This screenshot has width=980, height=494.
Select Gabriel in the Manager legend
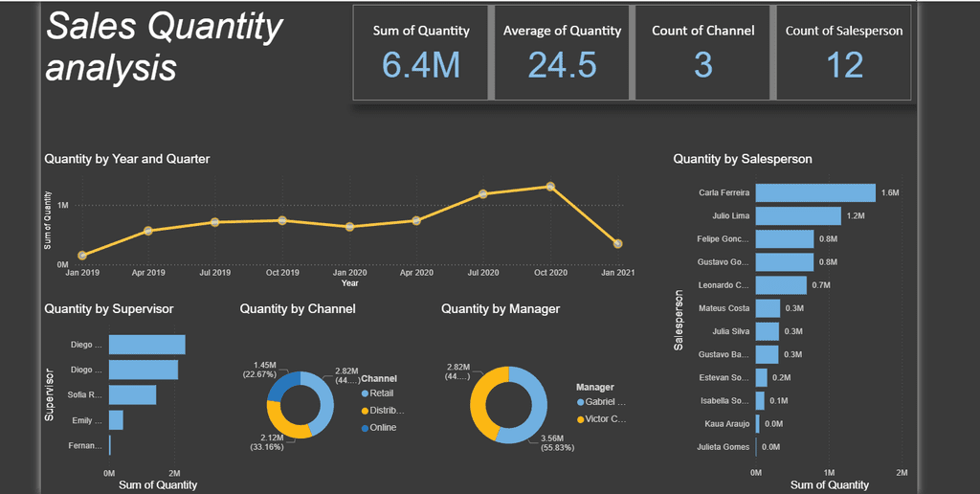(x=601, y=402)
